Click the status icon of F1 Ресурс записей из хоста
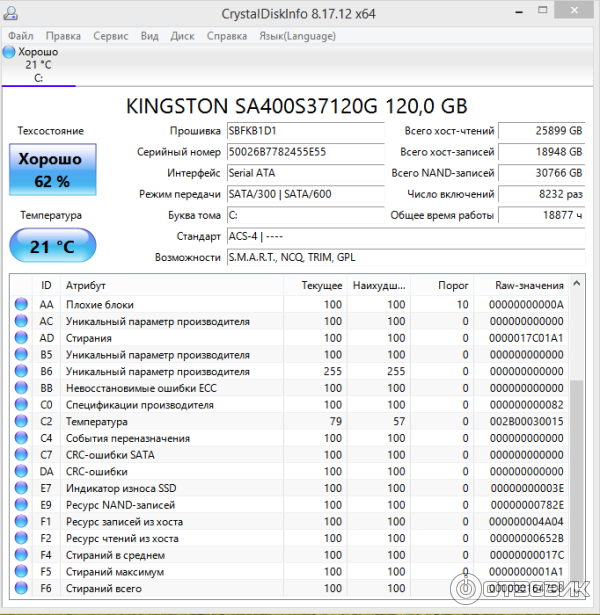 pos(21,521)
